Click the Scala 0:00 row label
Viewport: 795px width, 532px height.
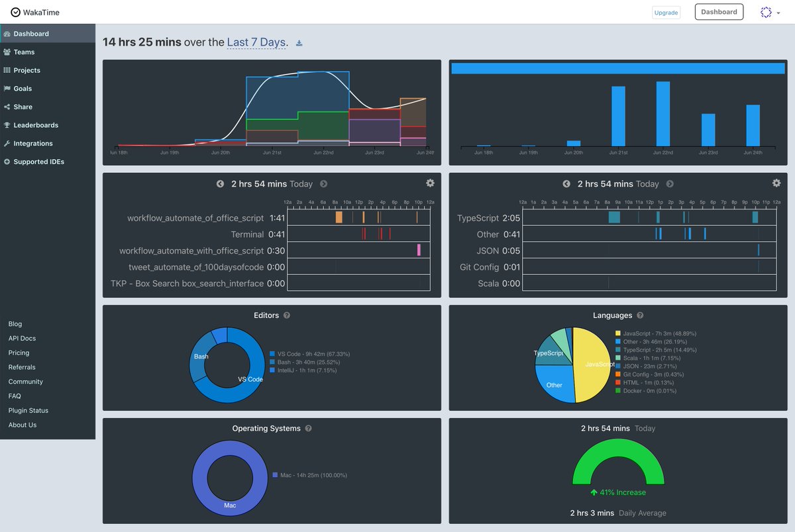pos(499,284)
